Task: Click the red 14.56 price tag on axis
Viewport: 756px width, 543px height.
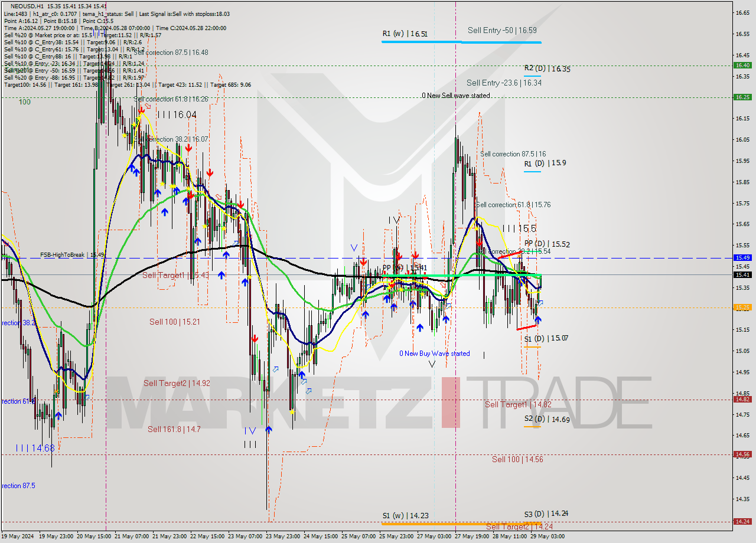Action: [742, 454]
